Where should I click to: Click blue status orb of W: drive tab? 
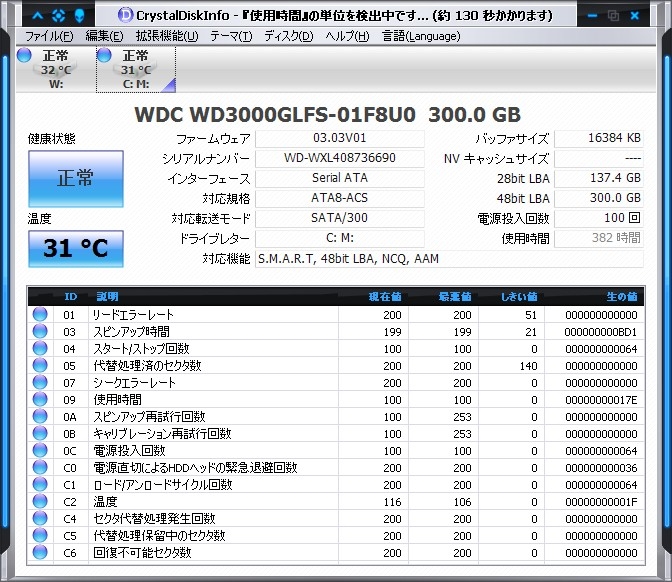point(24,55)
